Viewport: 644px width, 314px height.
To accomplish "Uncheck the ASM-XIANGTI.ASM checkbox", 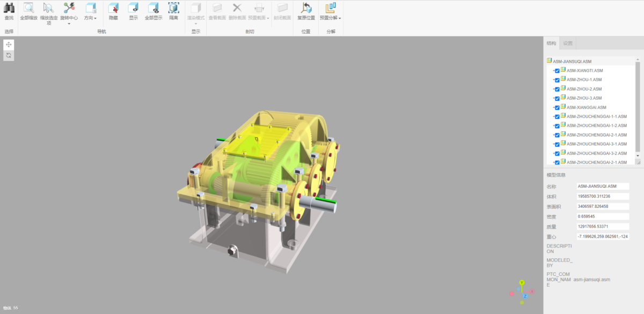I will pos(557,71).
